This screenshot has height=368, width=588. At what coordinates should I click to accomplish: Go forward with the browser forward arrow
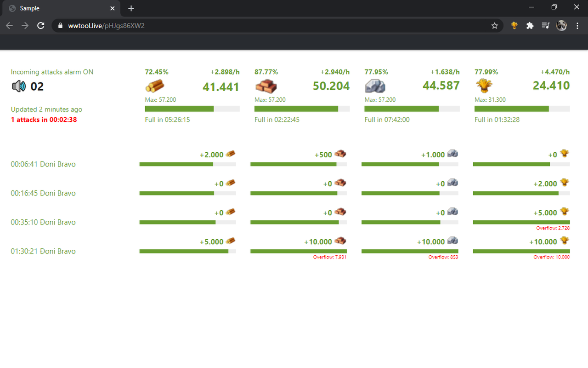[x=25, y=26]
